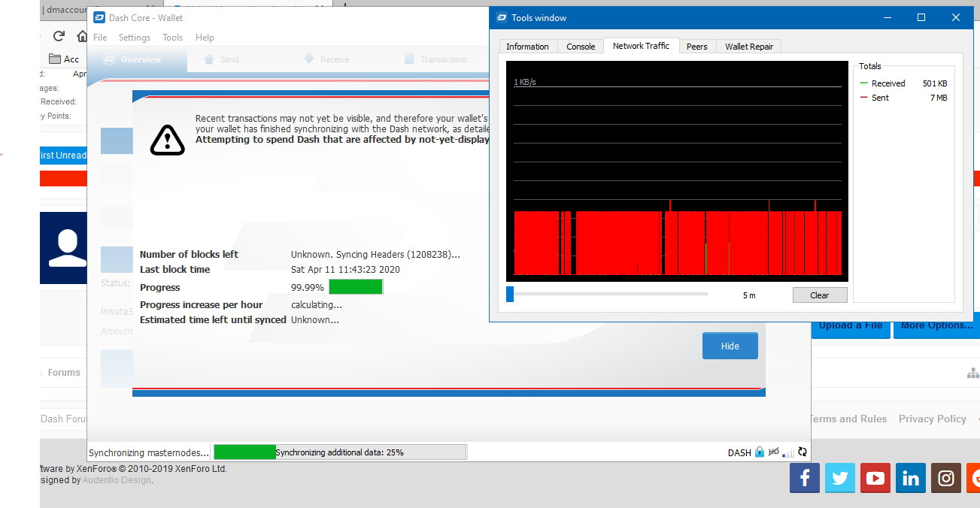The width and height of the screenshot is (980, 508).
Task: Open the Settings menu in Dash Core
Action: click(x=135, y=38)
